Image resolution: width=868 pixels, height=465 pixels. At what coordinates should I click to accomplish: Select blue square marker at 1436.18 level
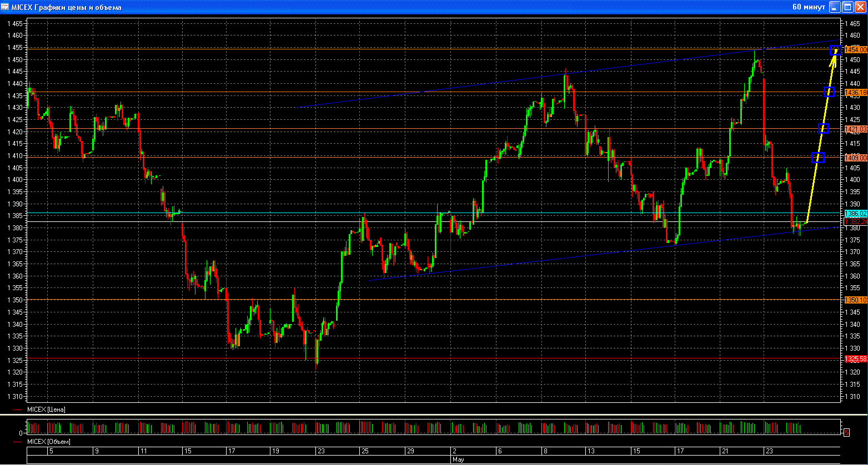(x=830, y=92)
